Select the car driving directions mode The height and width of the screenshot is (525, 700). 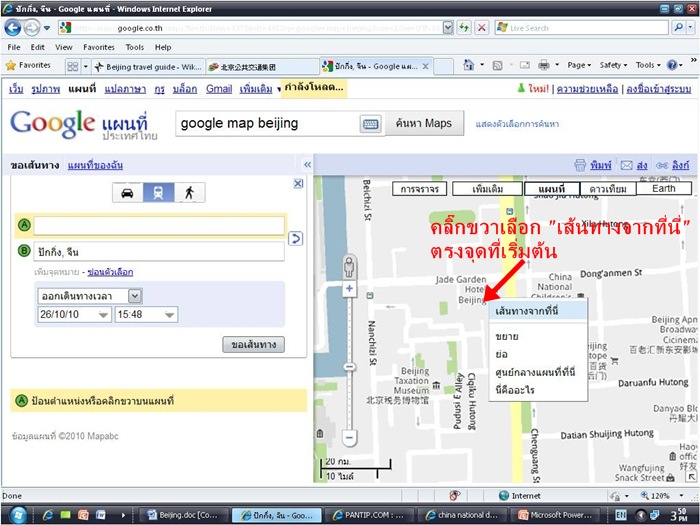[128, 193]
